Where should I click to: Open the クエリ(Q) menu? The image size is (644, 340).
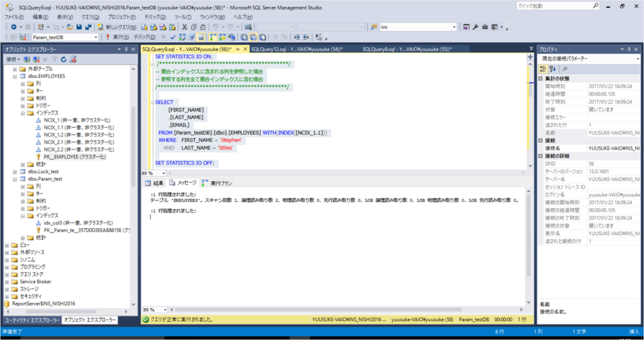[91, 17]
